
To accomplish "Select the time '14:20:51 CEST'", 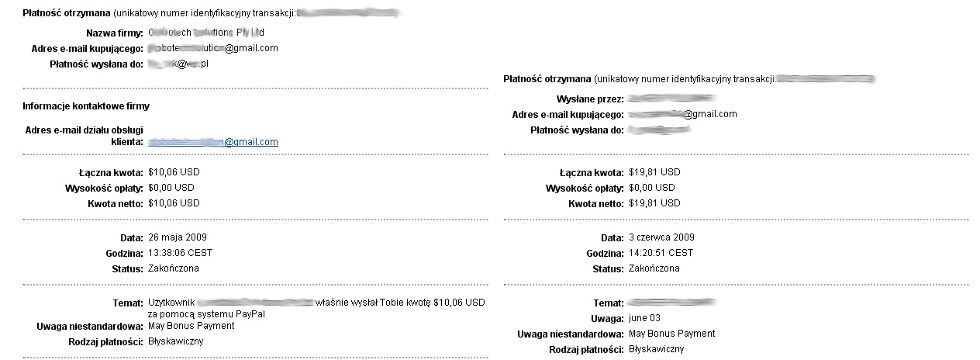I will point(661,253).
